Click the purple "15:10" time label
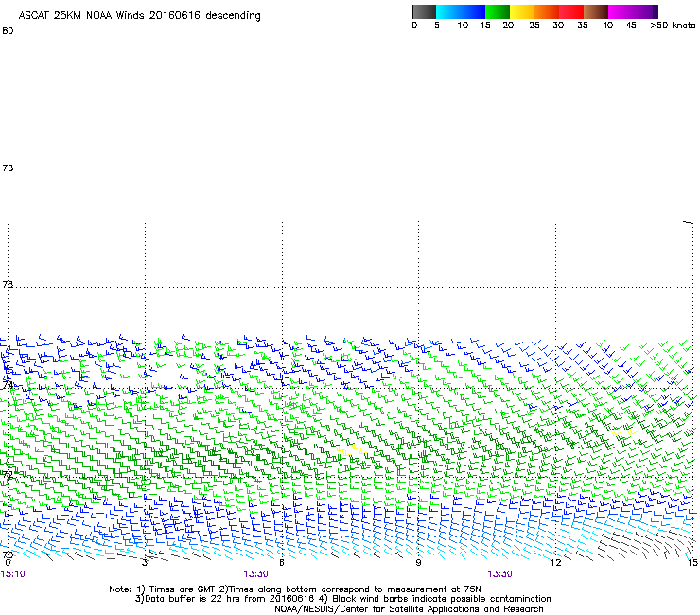 tap(13, 574)
